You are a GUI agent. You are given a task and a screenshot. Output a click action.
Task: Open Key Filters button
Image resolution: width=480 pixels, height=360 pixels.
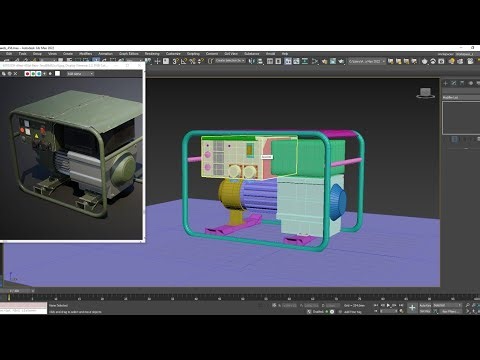pyautogui.click(x=450, y=311)
